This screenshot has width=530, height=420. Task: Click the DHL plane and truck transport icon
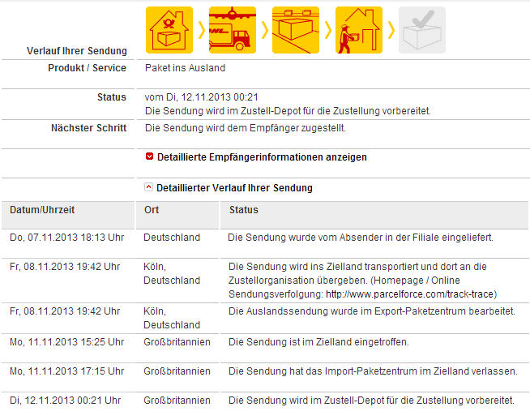click(x=233, y=30)
